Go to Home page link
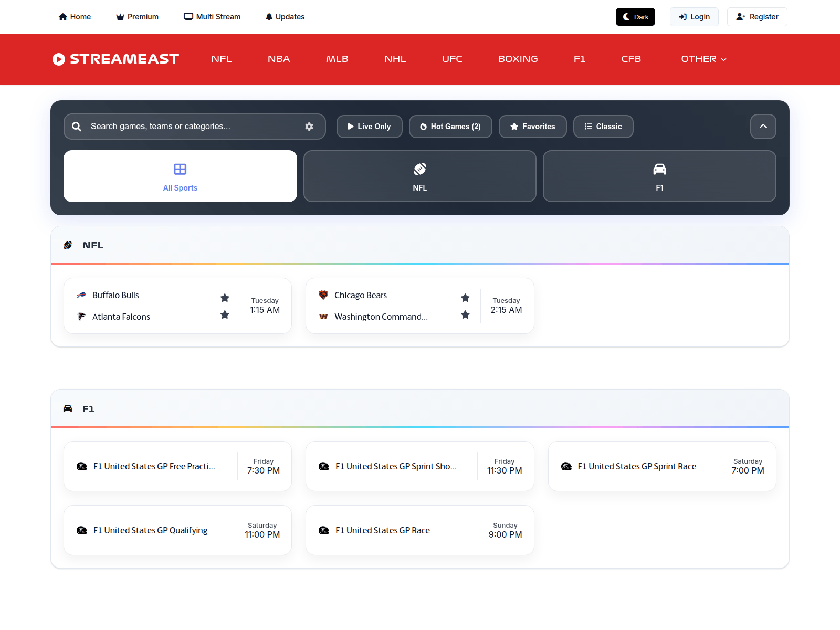840x630 pixels. coord(75,17)
